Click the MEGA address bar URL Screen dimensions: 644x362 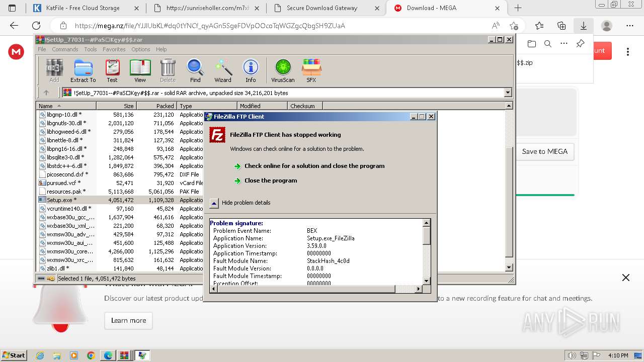[210, 26]
